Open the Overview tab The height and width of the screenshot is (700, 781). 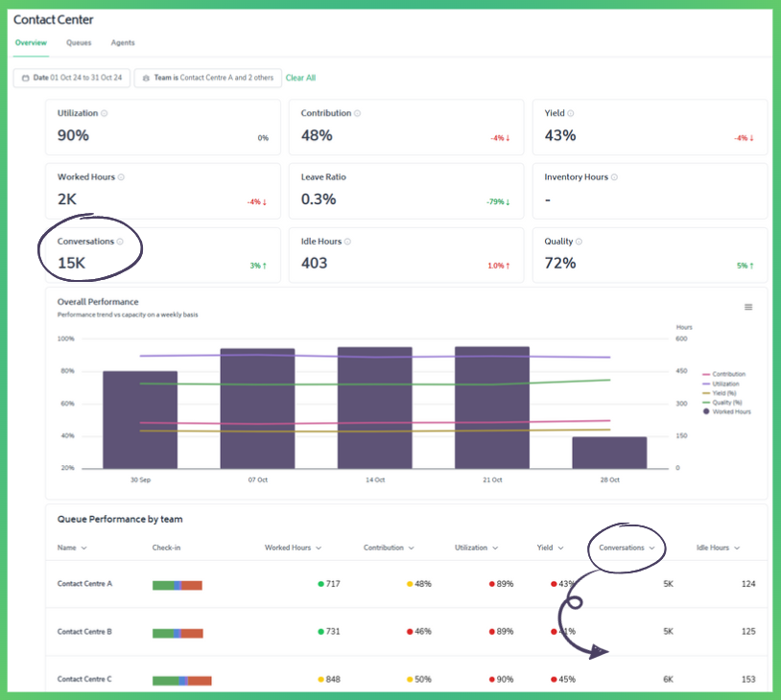point(31,43)
